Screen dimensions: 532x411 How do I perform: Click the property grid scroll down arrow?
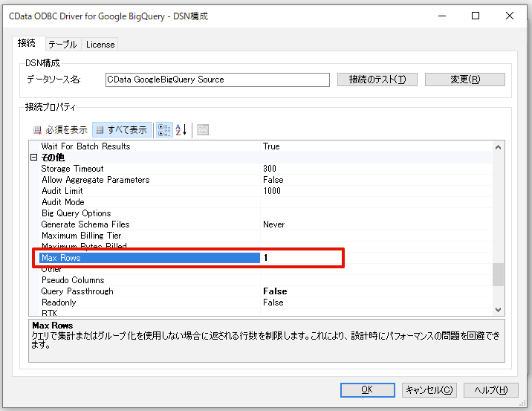tap(498, 309)
